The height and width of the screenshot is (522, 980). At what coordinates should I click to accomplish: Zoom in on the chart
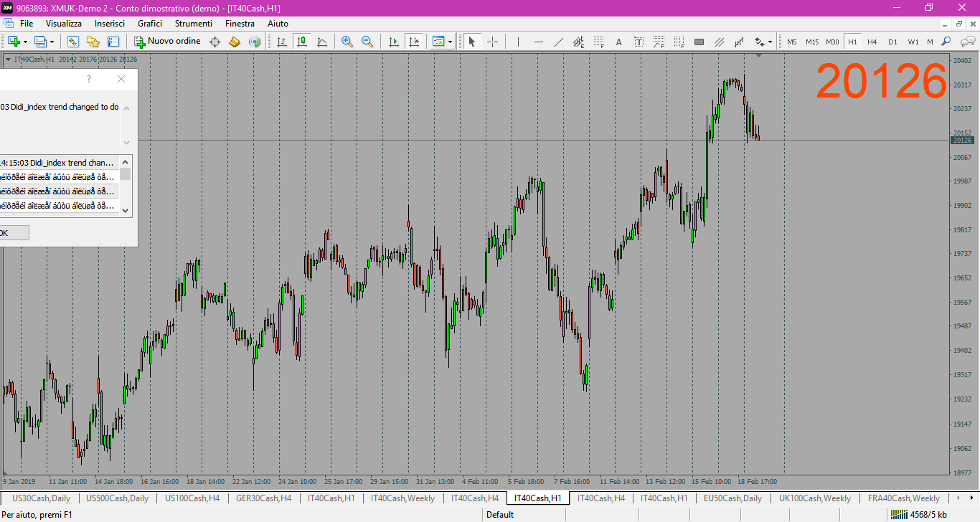(347, 42)
